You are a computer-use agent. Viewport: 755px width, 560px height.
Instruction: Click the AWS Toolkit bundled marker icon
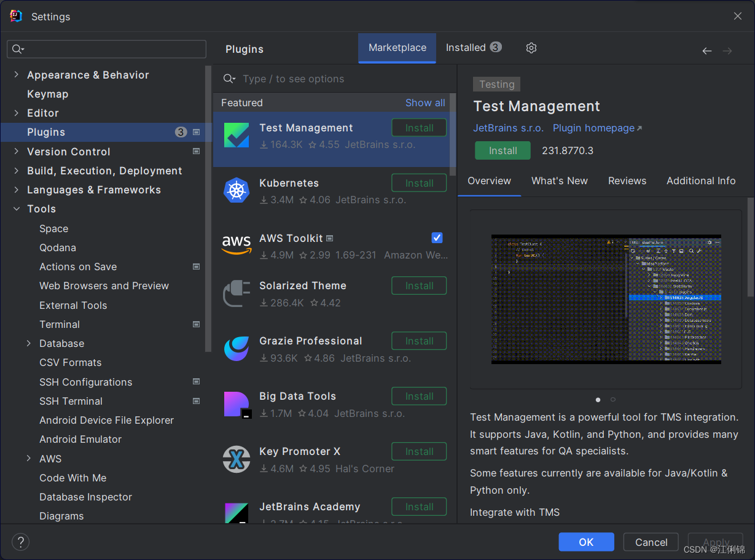coord(330,238)
